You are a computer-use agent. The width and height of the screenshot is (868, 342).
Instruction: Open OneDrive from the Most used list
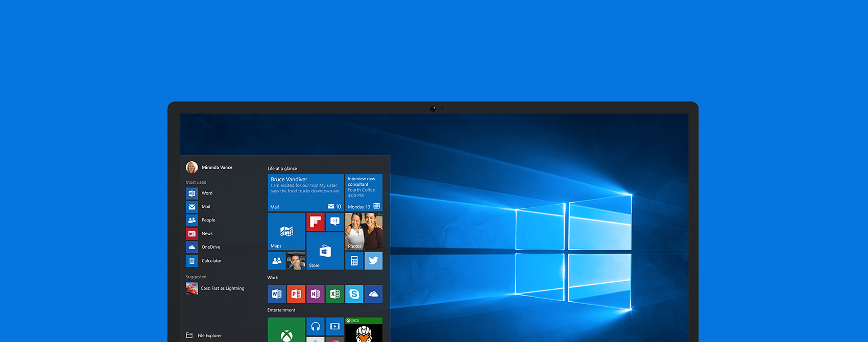click(203, 247)
